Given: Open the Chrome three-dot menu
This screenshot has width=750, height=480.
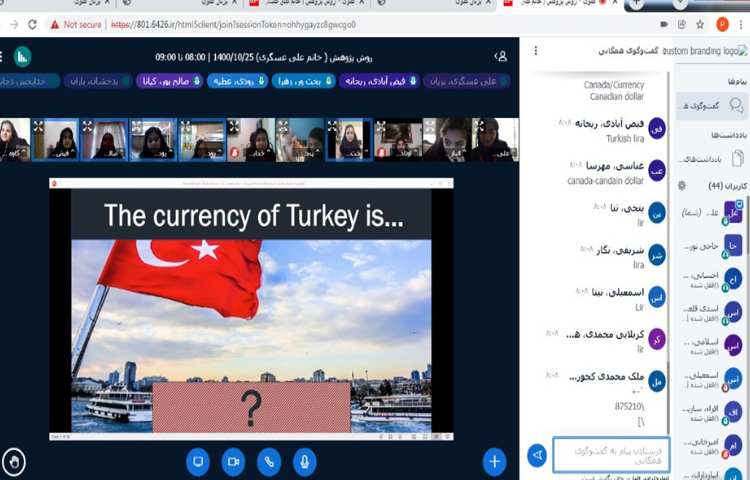Looking at the screenshot, I should (742, 24).
